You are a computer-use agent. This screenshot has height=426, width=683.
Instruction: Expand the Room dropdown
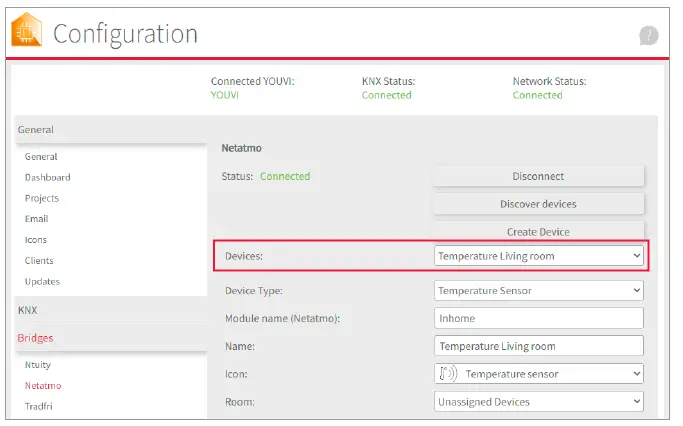pos(539,402)
